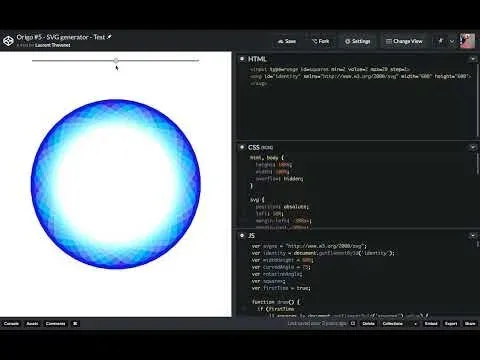Open author Laurent Thevenet's profile link

click(x=53, y=45)
